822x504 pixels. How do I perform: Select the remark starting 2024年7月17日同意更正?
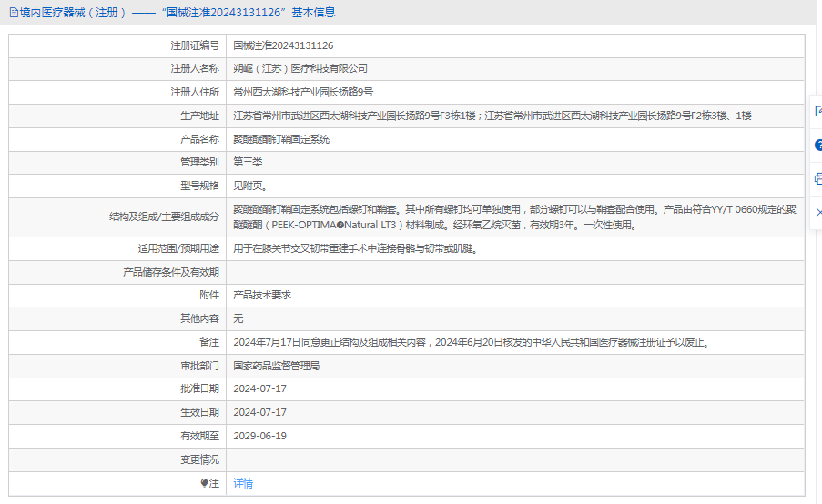coord(472,342)
